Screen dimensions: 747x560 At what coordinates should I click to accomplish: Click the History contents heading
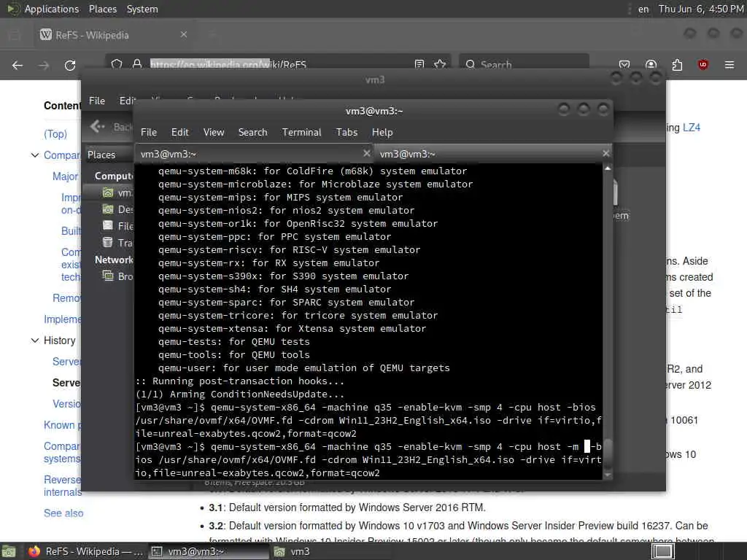(x=60, y=341)
